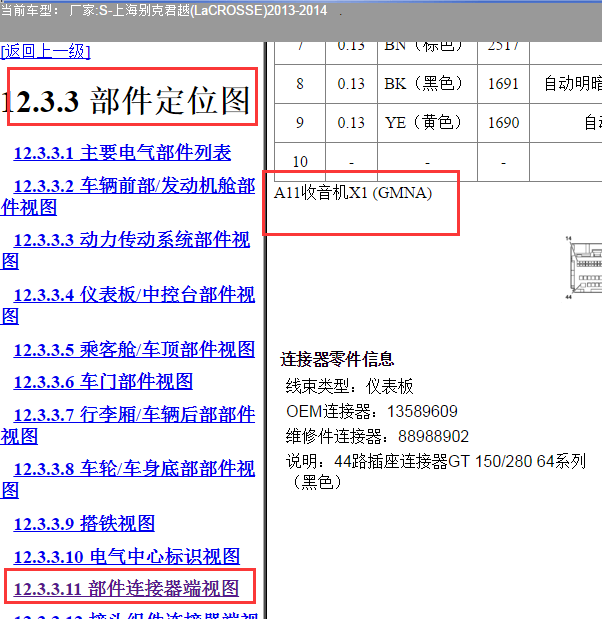Click the 当前车型 vehicle model header text
Image resolution: width=602 pixels, height=619 pixels.
(x=164, y=10)
